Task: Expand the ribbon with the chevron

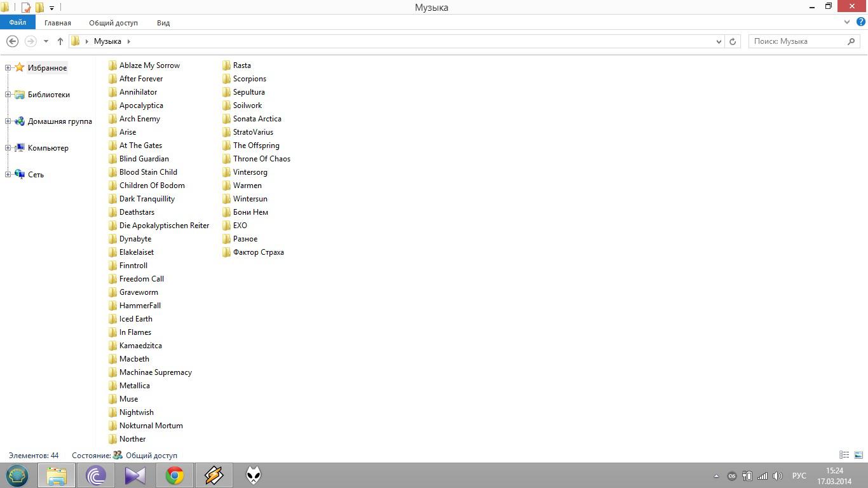Action: pos(846,22)
